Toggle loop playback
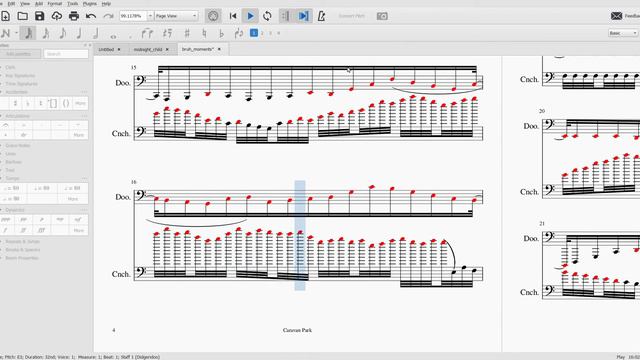The image size is (640, 360). pos(267,16)
